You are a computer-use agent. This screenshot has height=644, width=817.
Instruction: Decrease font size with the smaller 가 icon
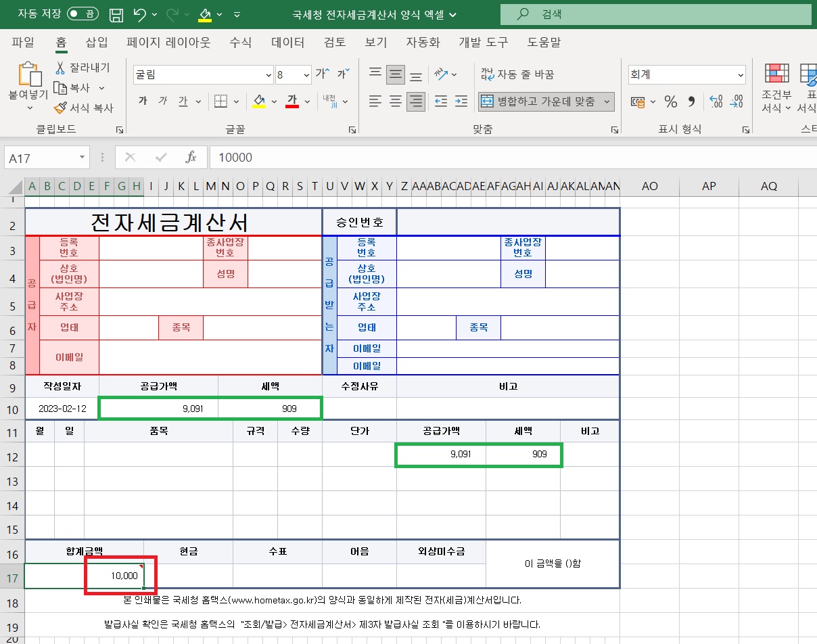[344, 74]
